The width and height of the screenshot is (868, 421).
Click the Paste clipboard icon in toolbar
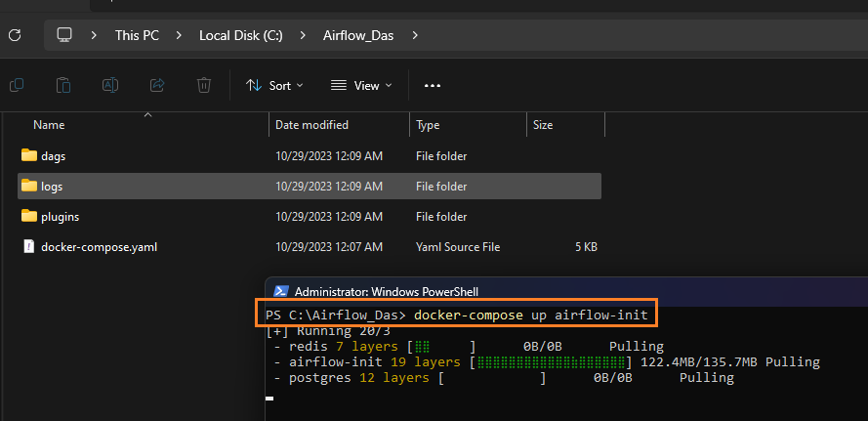tap(63, 85)
